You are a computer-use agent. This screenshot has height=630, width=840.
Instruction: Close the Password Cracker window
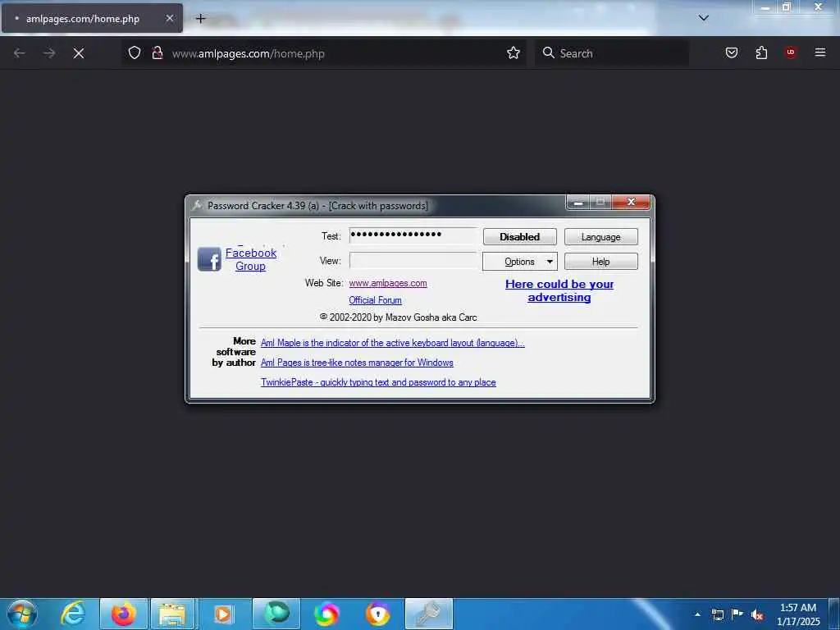coord(631,202)
